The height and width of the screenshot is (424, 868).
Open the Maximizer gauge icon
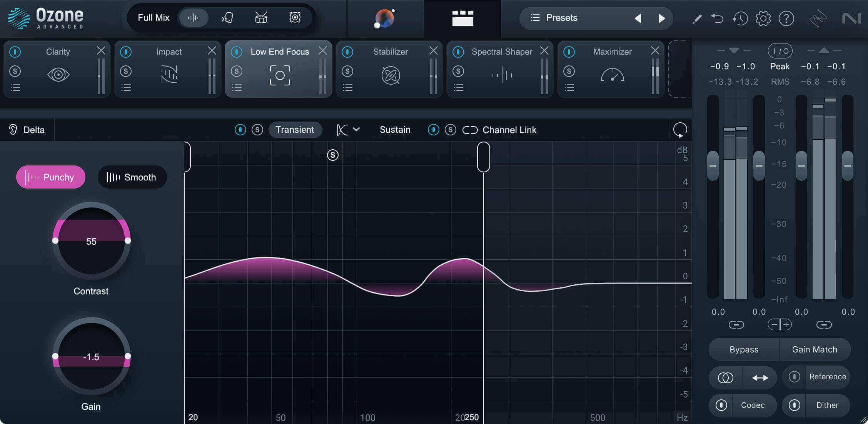tap(612, 75)
